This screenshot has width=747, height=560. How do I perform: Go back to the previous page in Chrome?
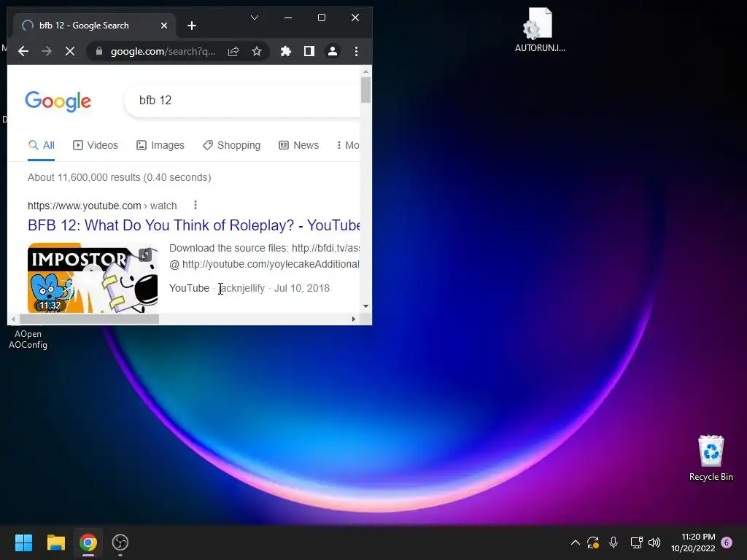click(23, 51)
